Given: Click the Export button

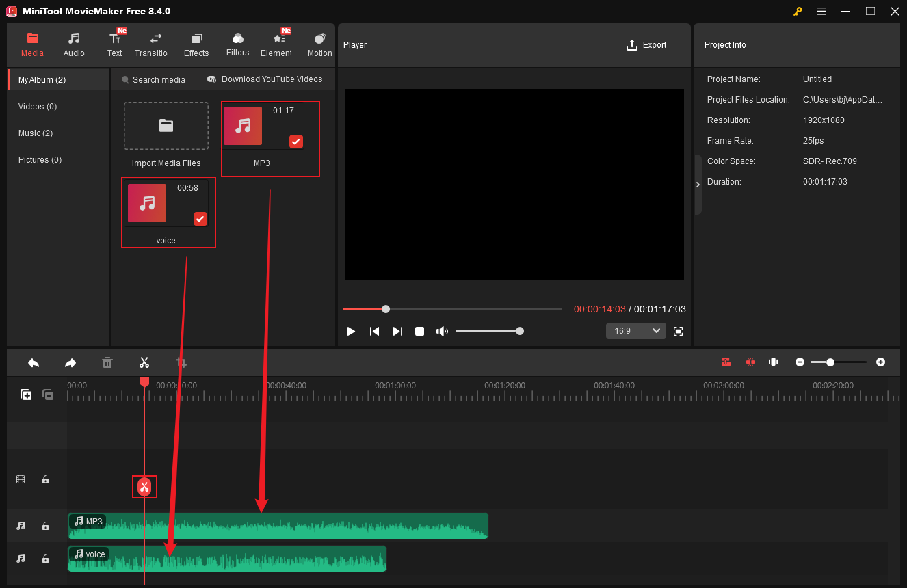Looking at the screenshot, I should (646, 44).
